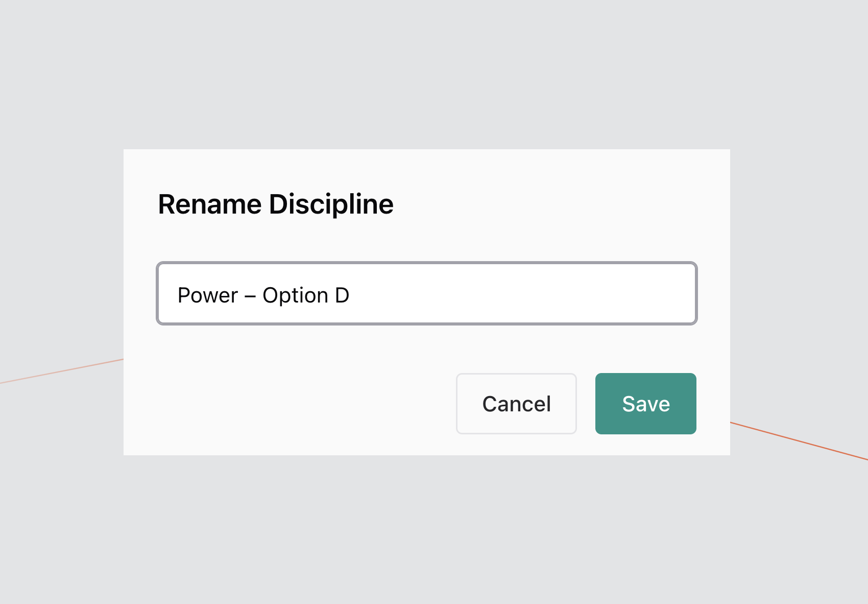Viewport: 868px width, 604px height.
Task: Focus the discipline name input field
Action: point(426,293)
